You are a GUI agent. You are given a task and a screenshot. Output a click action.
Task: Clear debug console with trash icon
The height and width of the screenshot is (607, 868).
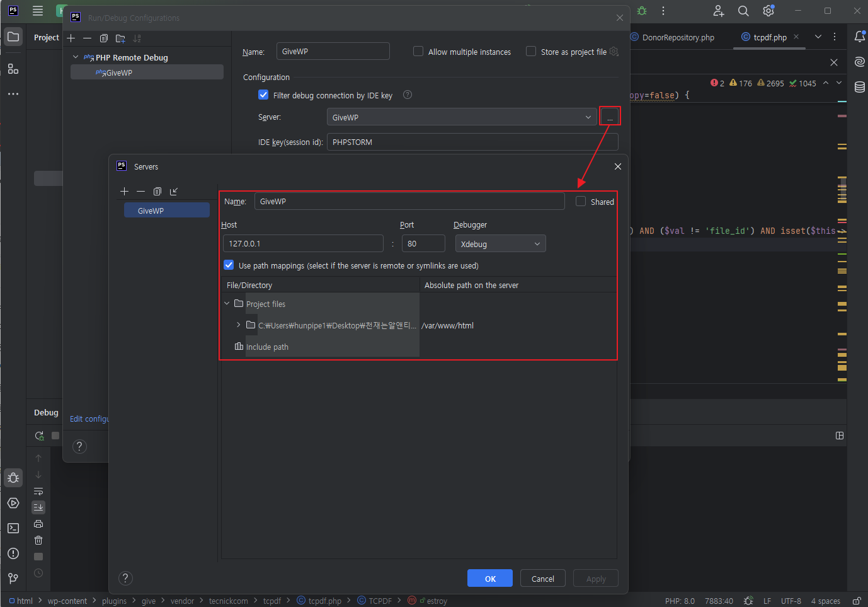tap(38, 540)
